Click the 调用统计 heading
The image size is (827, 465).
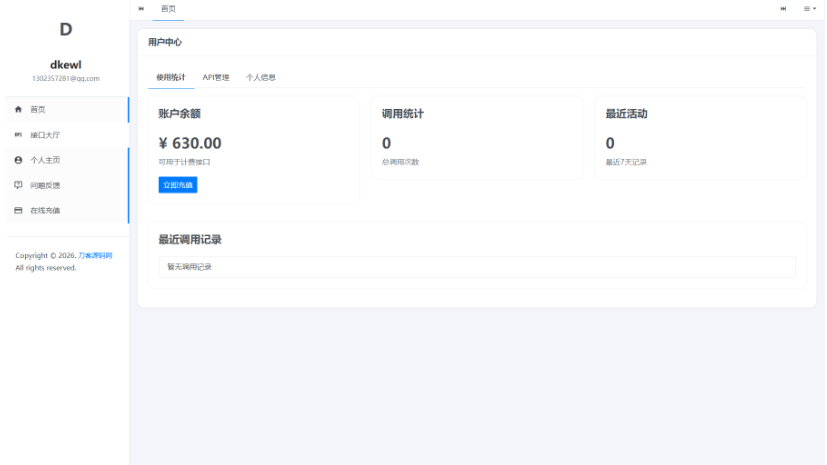403,114
